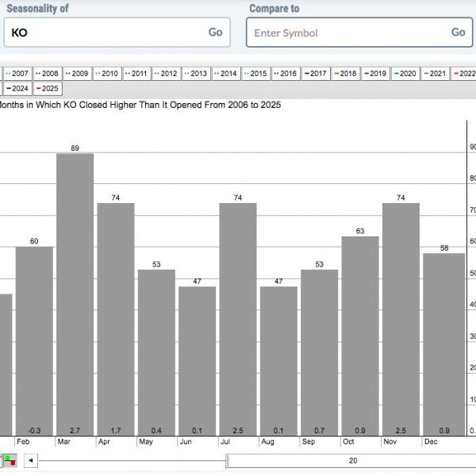Click the Jul axis label

(225, 442)
